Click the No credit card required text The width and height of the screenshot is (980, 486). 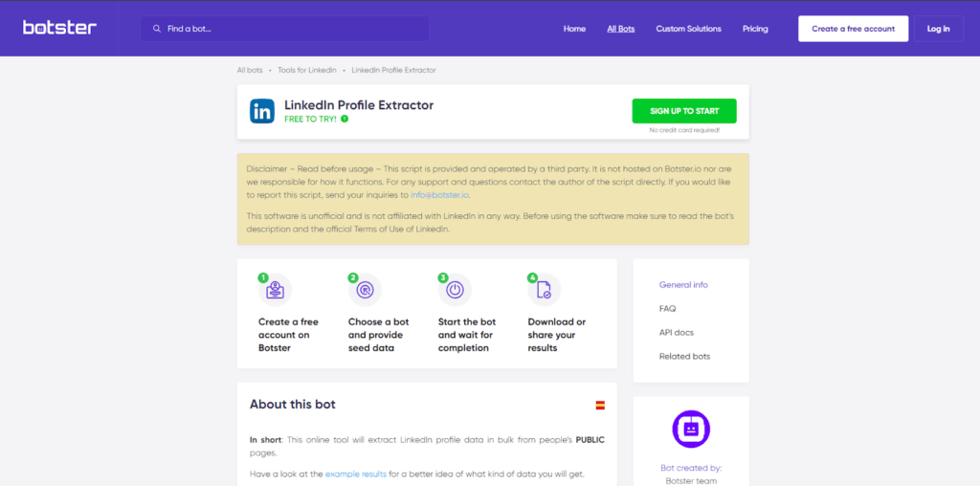pos(684,130)
